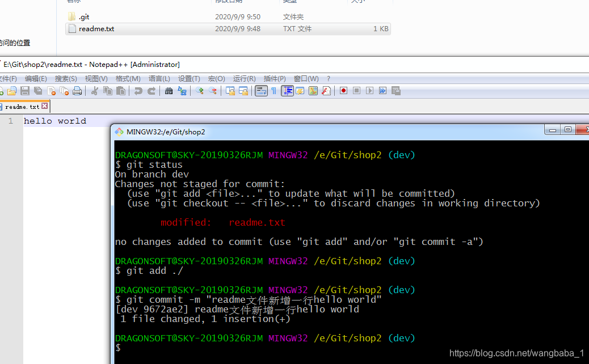The height and width of the screenshot is (364, 589).
Task: Open the ? help menu
Action: pos(329,79)
